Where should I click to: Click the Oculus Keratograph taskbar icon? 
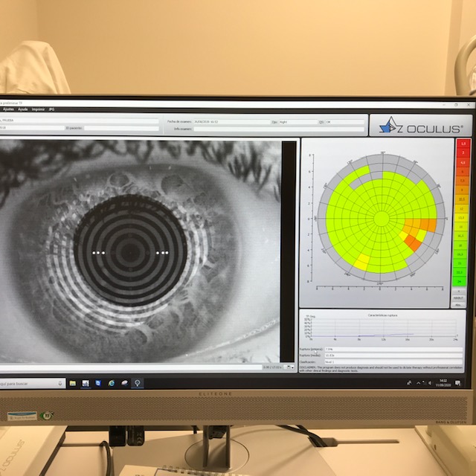(137, 383)
